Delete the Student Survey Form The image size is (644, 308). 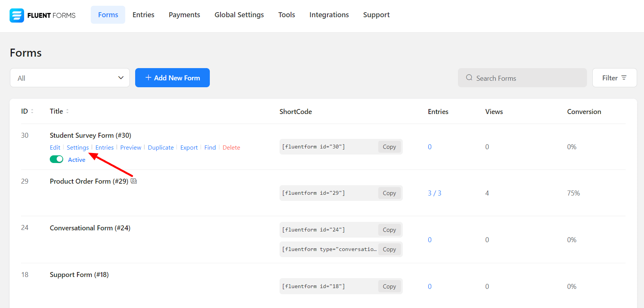[x=231, y=148]
